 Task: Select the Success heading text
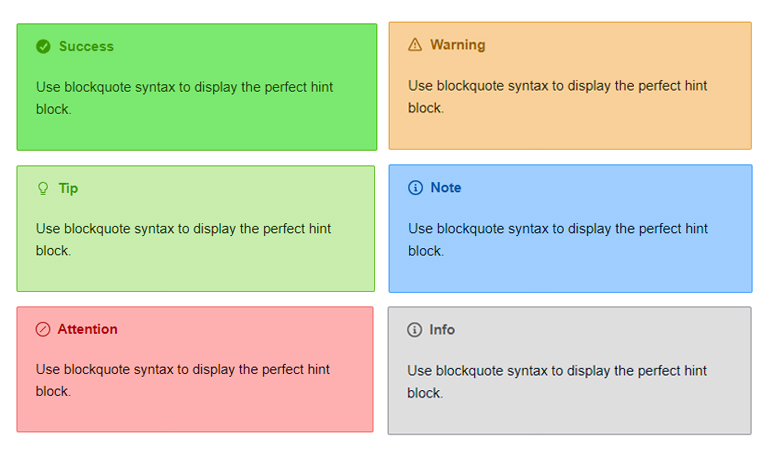click(86, 47)
